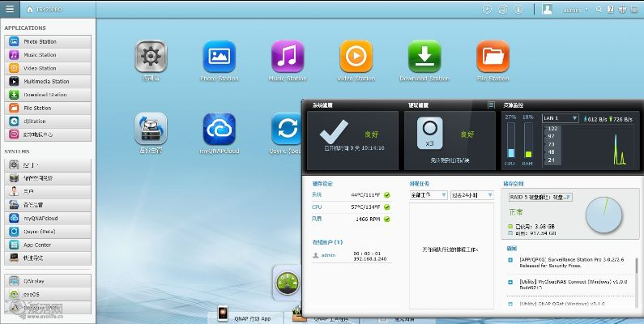The image size is (644, 324).
Task: Select Download Station in sidebar
Action: pos(48,95)
